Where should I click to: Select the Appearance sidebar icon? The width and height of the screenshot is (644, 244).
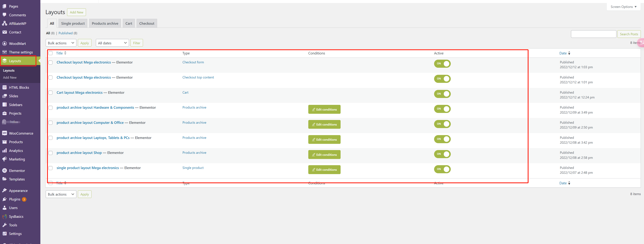5,190
